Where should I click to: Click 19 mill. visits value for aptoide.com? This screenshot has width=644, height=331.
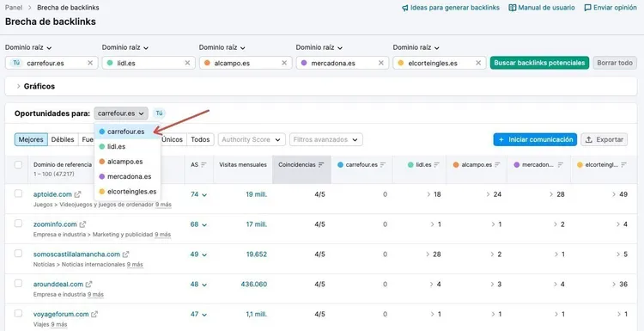(256, 194)
